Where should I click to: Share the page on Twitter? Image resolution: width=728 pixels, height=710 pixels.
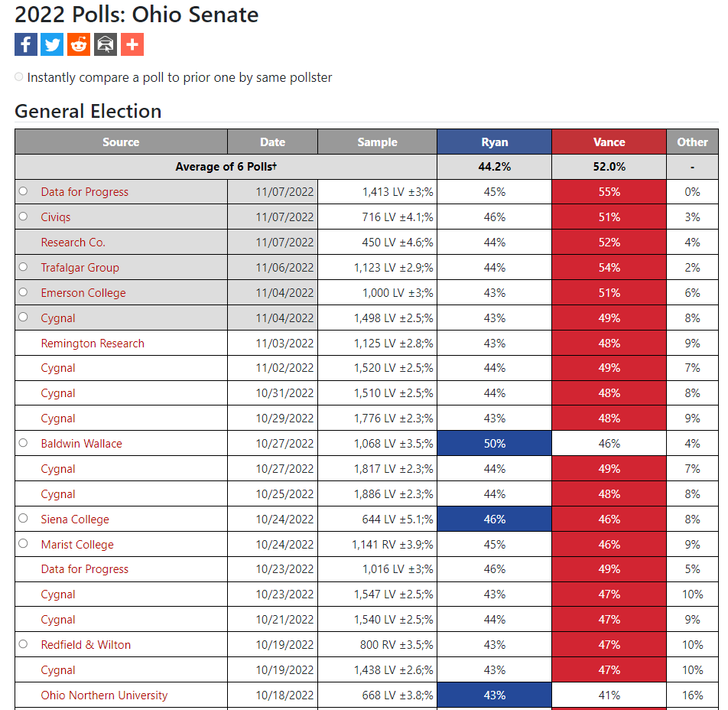52,44
